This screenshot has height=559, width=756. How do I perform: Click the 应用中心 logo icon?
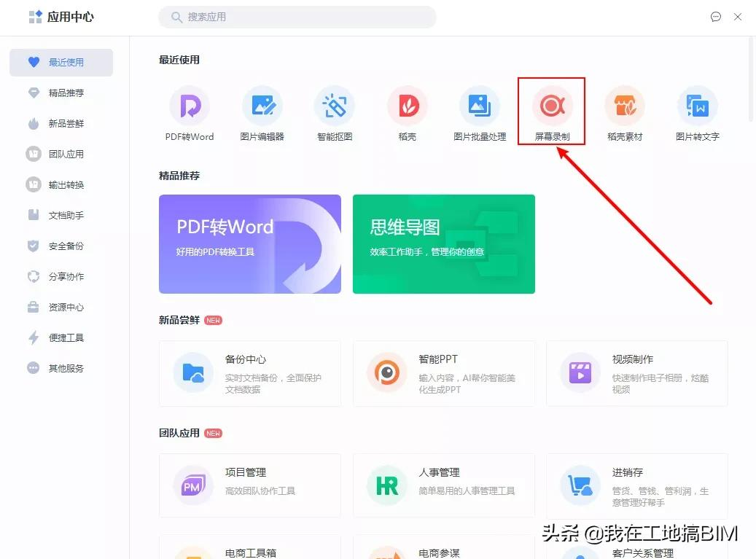35,17
